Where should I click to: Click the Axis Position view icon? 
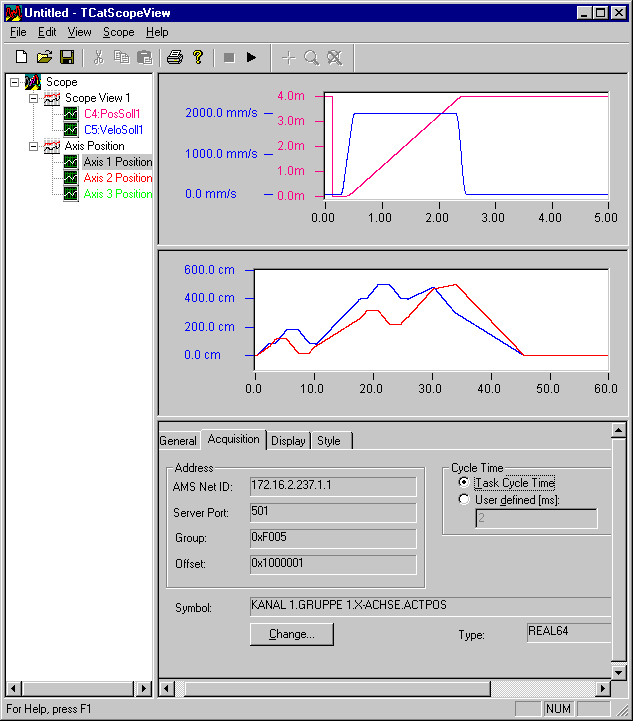pyautogui.click(x=52, y=146)
